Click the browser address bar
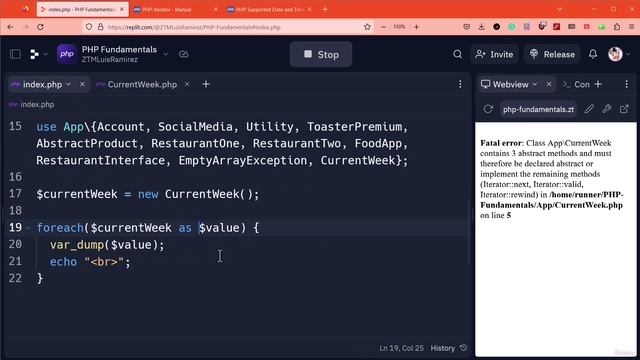 229,27
